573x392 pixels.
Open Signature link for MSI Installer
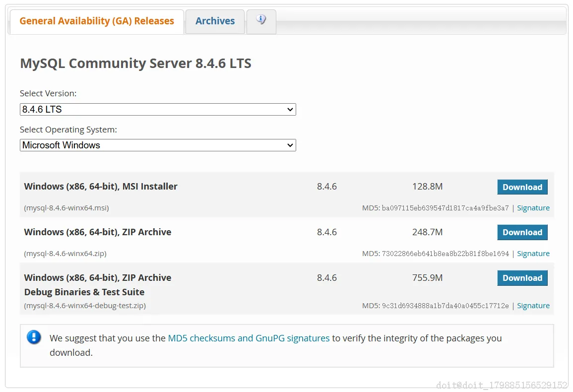point(533,208)
